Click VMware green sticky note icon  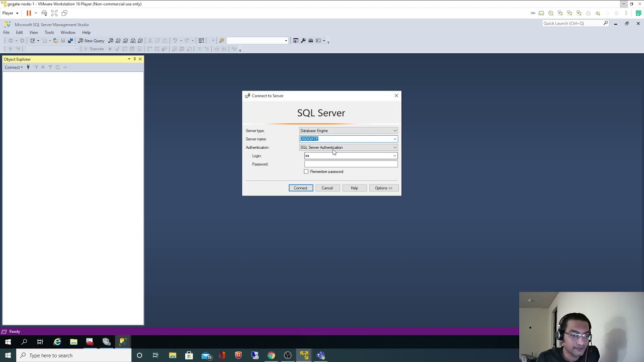pyautogui.click(x=638, y=13)
